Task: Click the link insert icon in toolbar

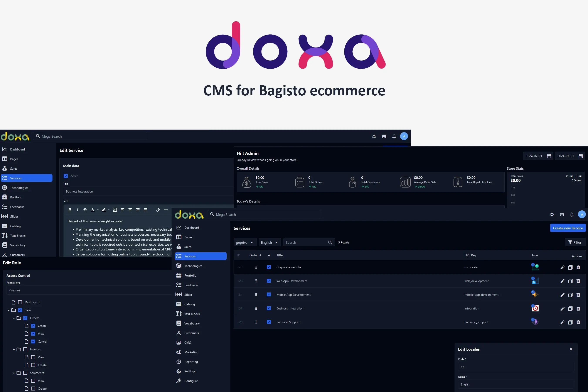Action: (x=158, y=210)
